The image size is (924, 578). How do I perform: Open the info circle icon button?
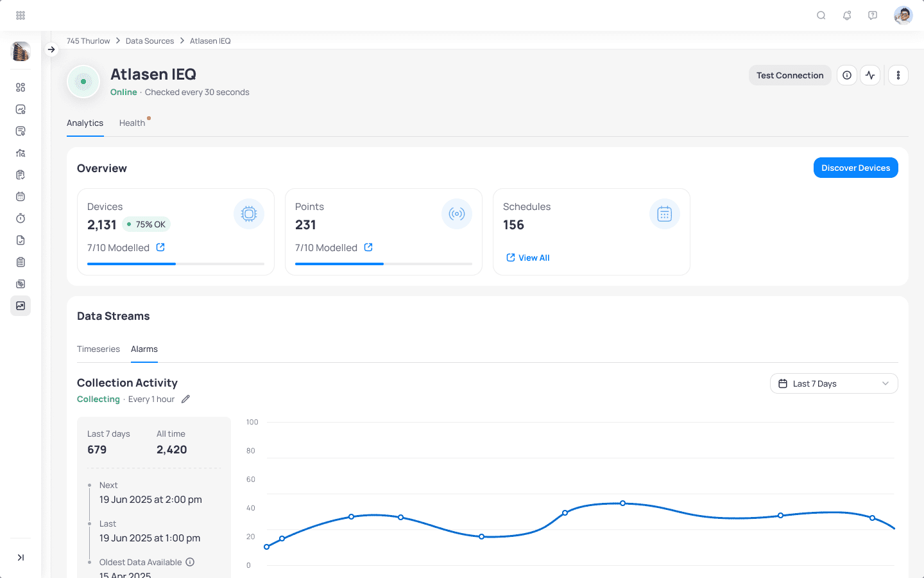(847, 75)
